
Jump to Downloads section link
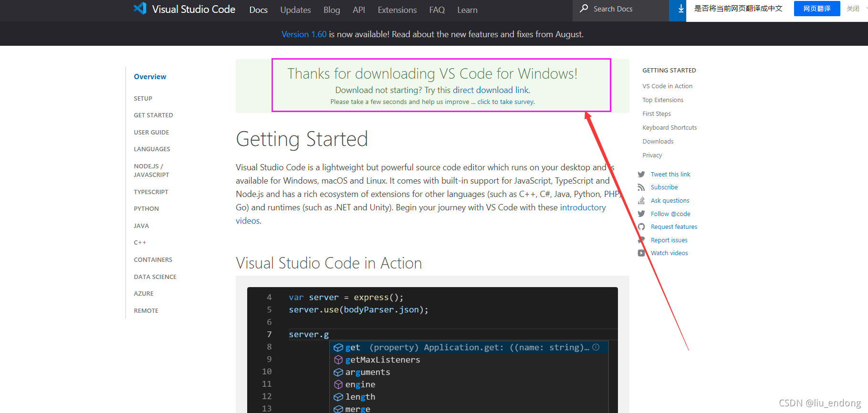(x=658, y=142)
